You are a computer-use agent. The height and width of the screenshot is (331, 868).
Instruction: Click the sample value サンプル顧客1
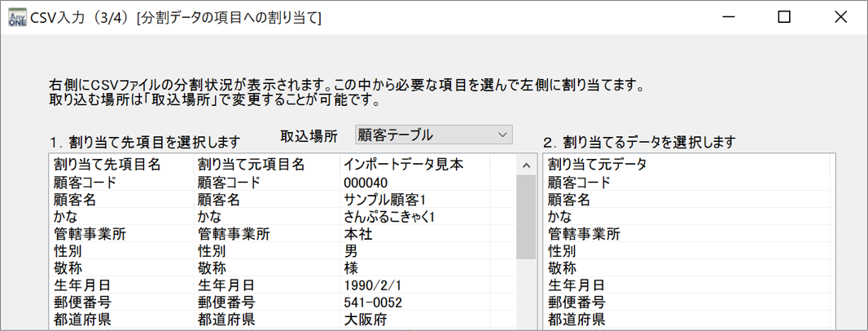[384, 200]
